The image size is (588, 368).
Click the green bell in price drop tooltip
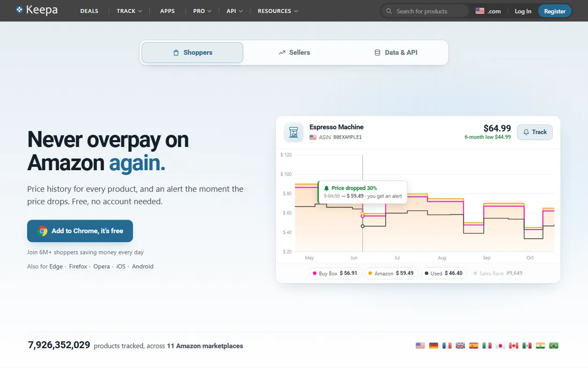coord(326,188)
